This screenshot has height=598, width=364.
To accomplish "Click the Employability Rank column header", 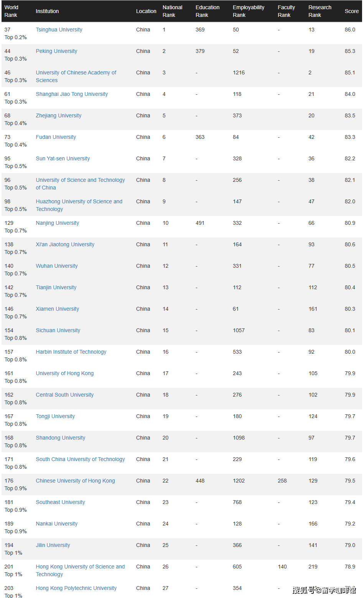I will [x=249, y=11].
